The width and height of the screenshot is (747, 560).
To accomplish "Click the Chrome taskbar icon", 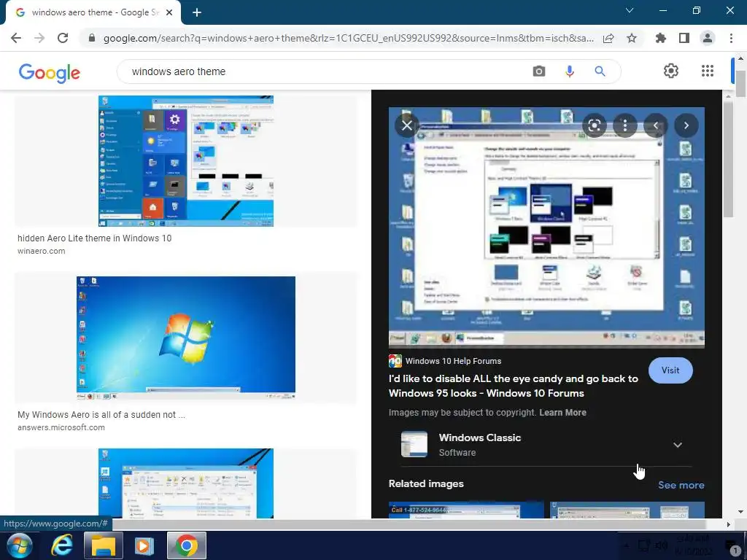I will click(186, 545).
